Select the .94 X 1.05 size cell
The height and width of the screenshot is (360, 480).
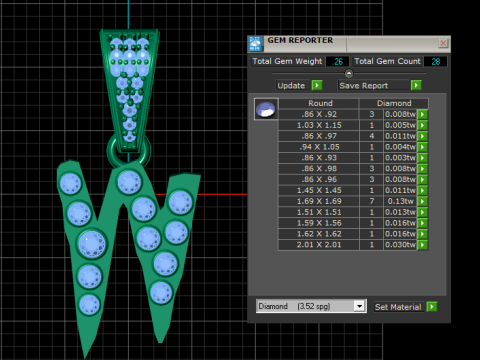pos(319,147)
